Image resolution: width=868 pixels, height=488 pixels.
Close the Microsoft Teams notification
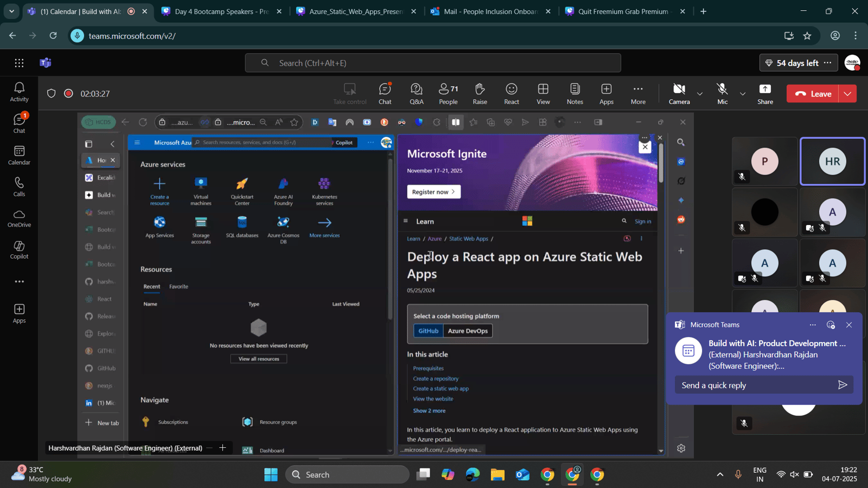coord(849,325)
